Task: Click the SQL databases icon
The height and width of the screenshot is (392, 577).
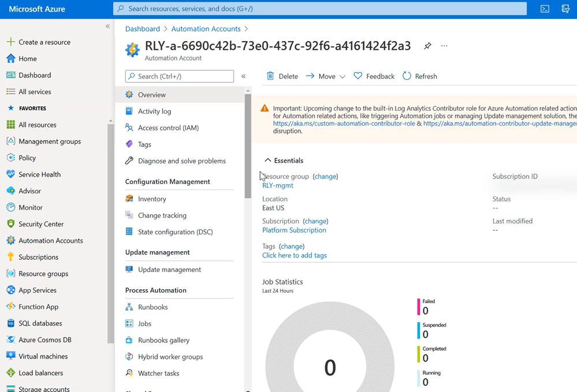Action: [10, 323]
